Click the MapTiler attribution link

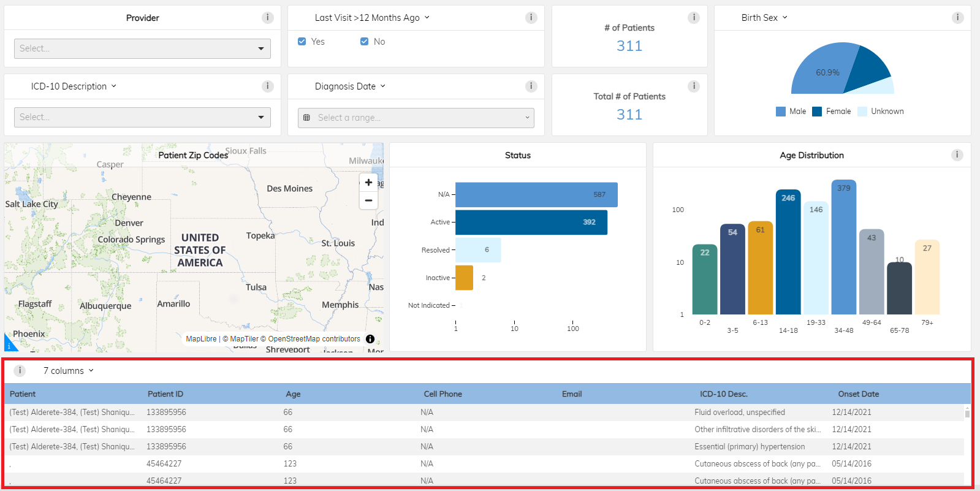pyautogui.click(x=240, y=339)
